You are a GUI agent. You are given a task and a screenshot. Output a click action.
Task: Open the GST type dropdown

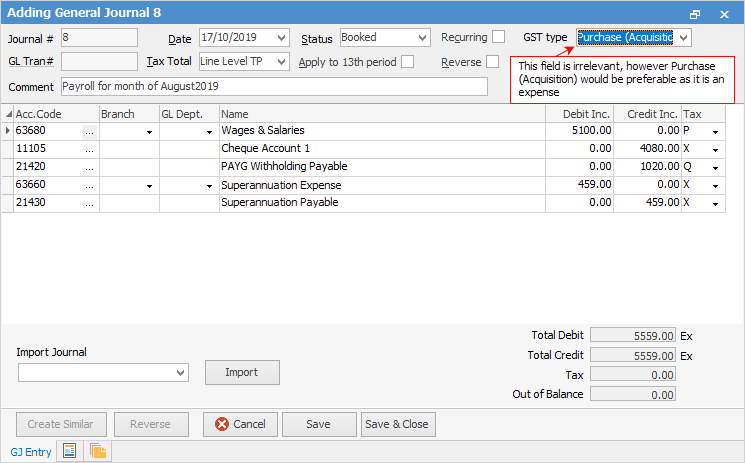tap(682, 37)
